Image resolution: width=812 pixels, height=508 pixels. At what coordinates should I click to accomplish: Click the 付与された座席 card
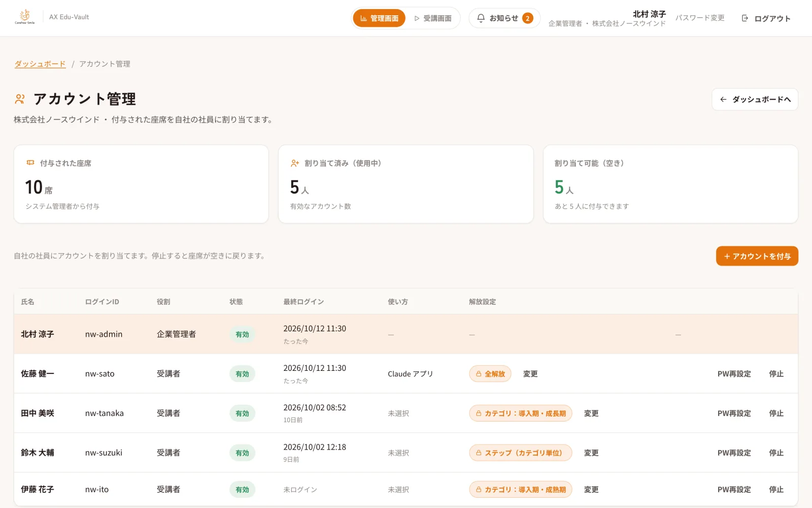tap(141, 184)
